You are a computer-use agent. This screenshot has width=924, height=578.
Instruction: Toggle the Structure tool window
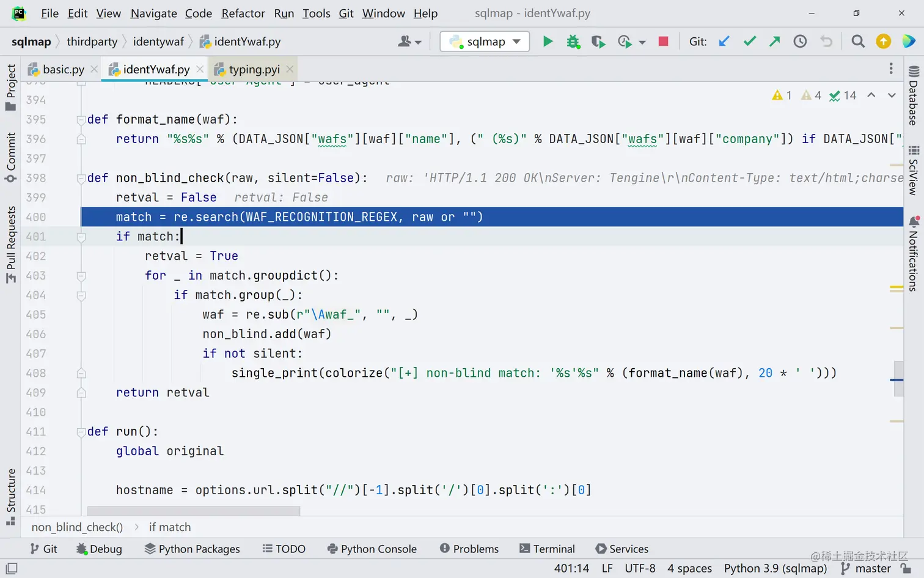[x=10, y=497]
